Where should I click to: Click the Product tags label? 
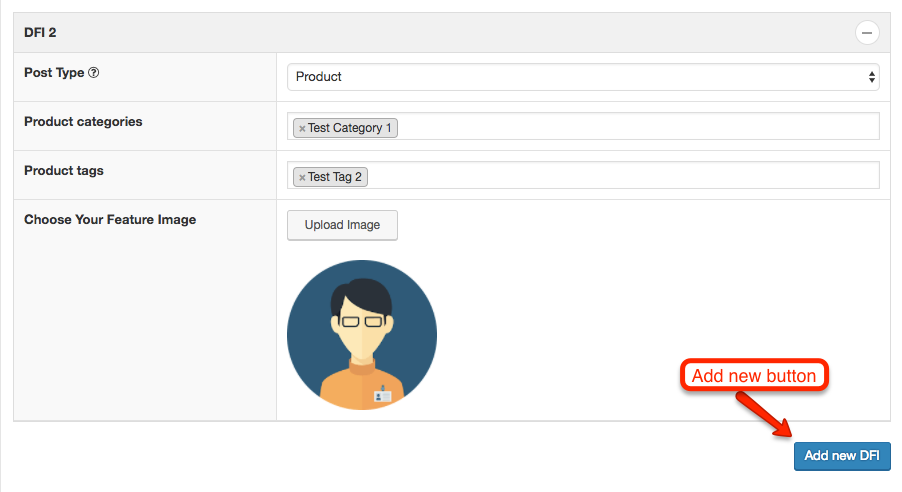64,170
